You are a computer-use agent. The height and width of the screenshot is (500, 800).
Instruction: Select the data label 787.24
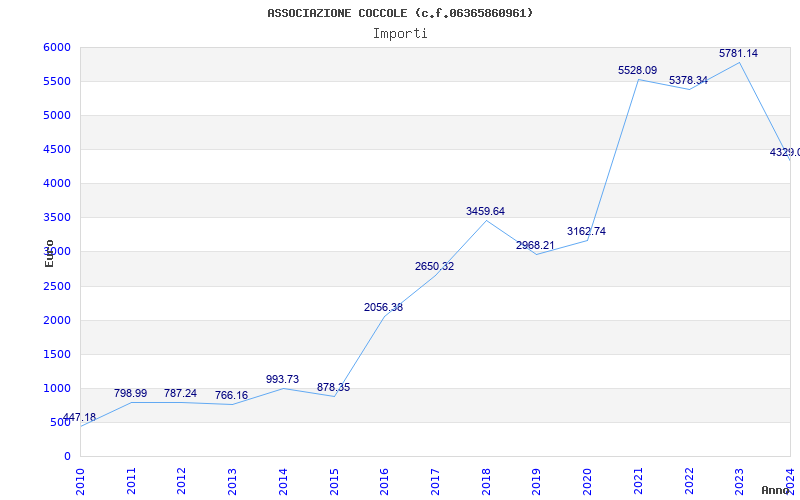(x=180, y=393)
